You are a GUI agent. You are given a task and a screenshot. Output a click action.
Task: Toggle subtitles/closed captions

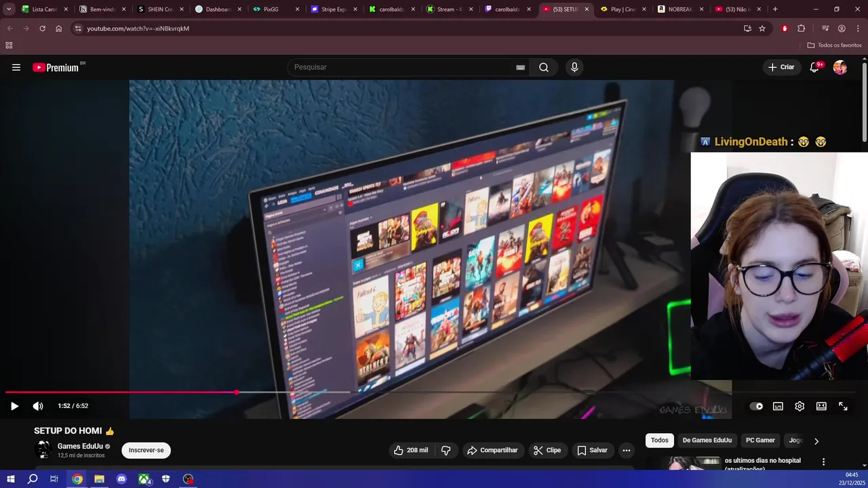pyautogui.click(x=778, y=406)
